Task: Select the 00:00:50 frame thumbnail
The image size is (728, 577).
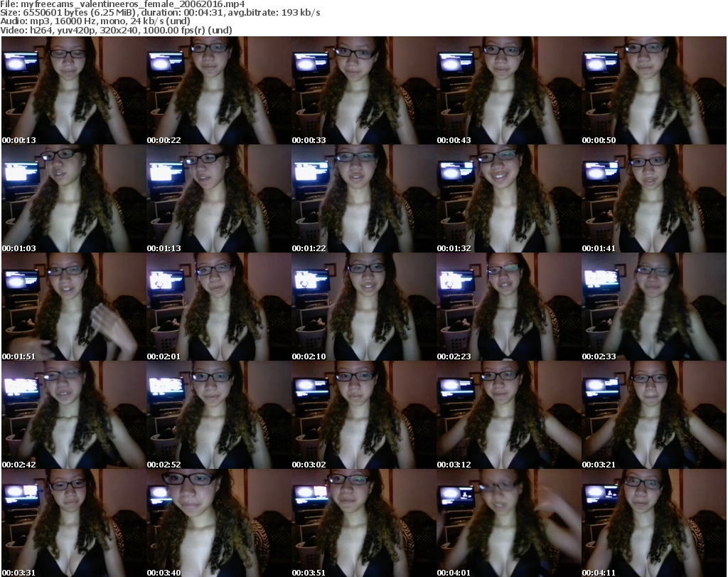Action: pos(654,90)
